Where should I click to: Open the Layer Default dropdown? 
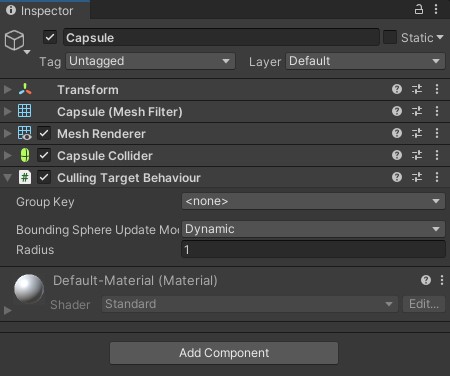365,61
